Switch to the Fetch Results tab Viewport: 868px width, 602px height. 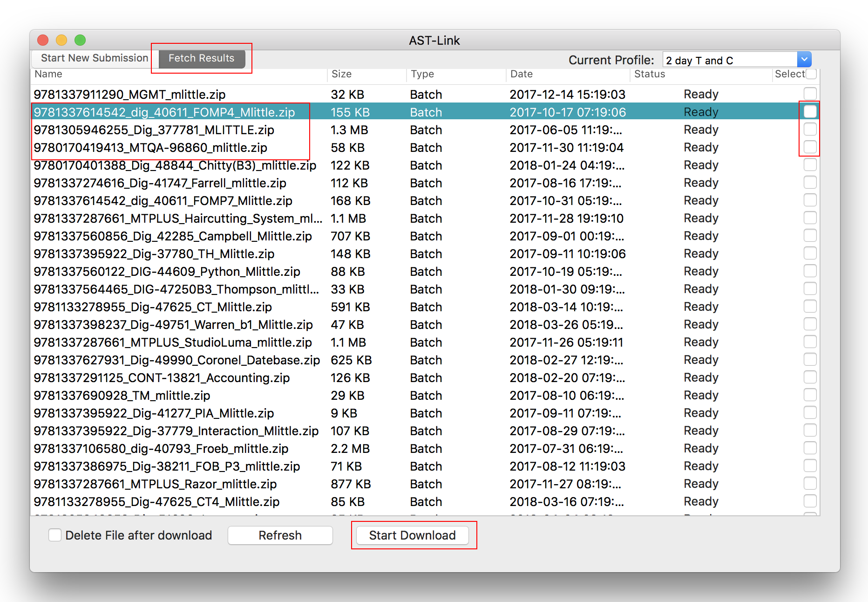201,59
